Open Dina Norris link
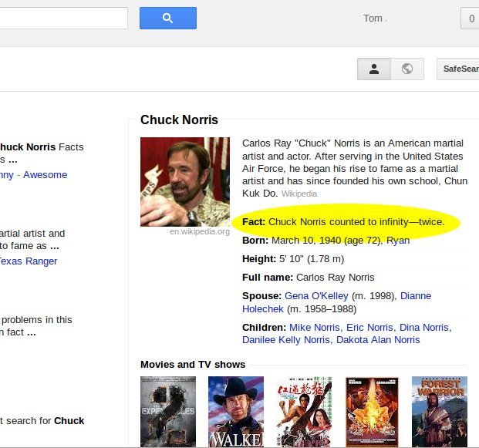 click(424, 328)
